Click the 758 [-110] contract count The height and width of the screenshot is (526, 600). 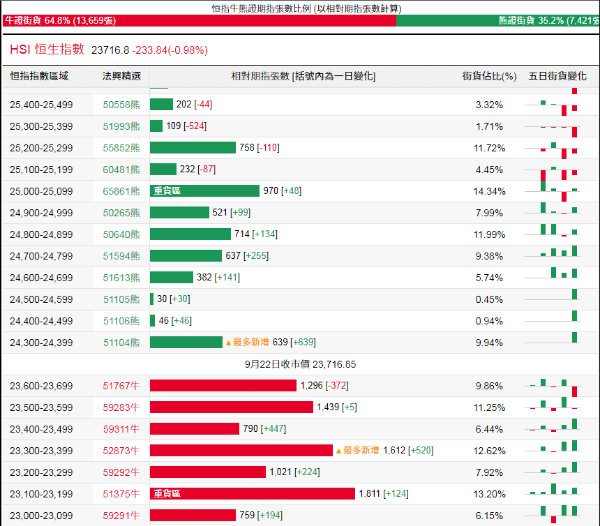pyautogui.click(x=259, y=148)
